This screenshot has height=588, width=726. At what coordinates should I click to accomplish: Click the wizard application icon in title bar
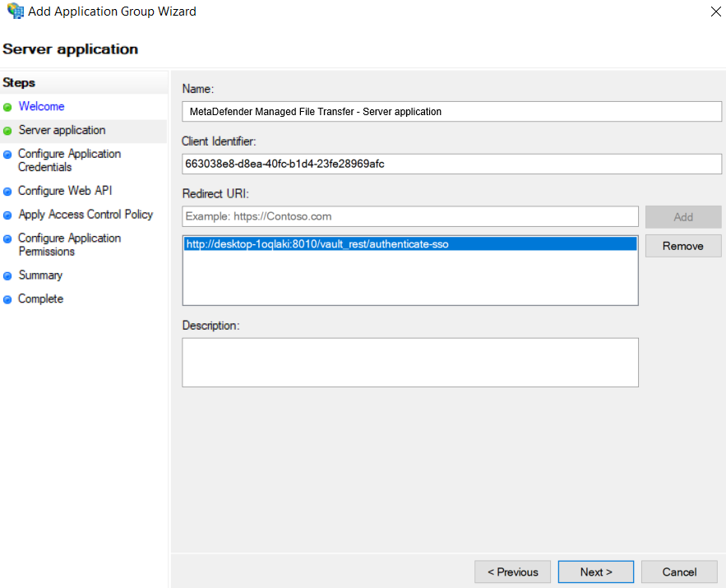tap(16, 10)
